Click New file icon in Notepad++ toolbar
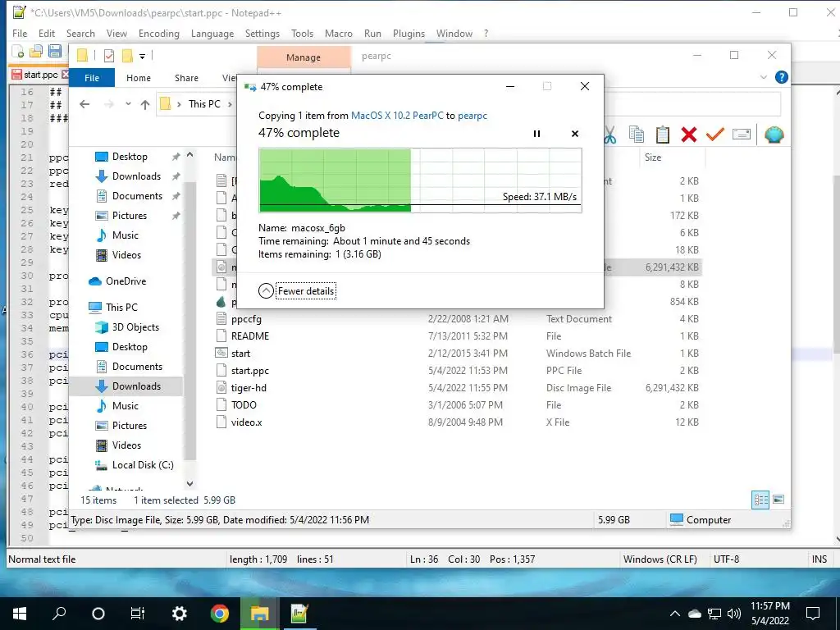The height and width of the screenshot is (630, 840). click(18, 52)
